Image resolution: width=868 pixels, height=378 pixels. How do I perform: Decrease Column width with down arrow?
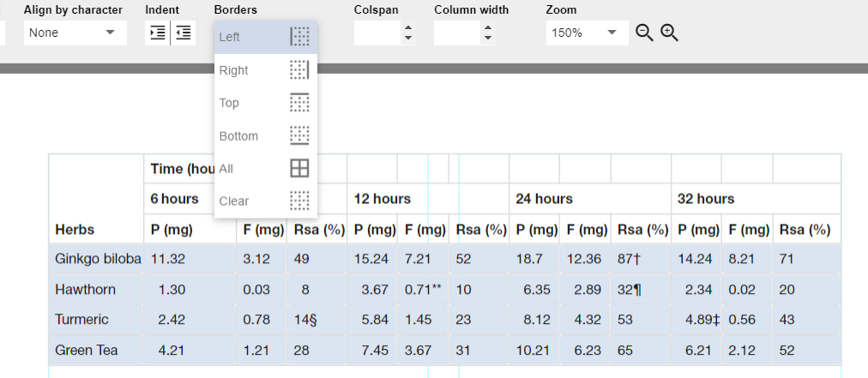488,39
